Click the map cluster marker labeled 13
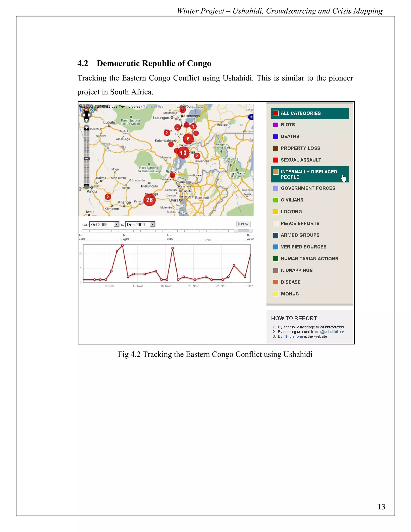Image resolution: width=411 pixels, height=532 pixels. pos(183,153)
